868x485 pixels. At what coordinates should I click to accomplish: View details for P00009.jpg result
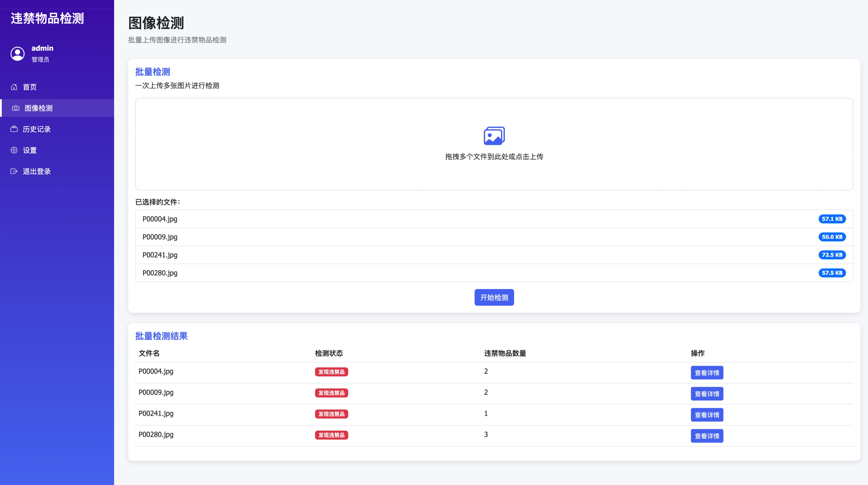(x=707, y=394)
